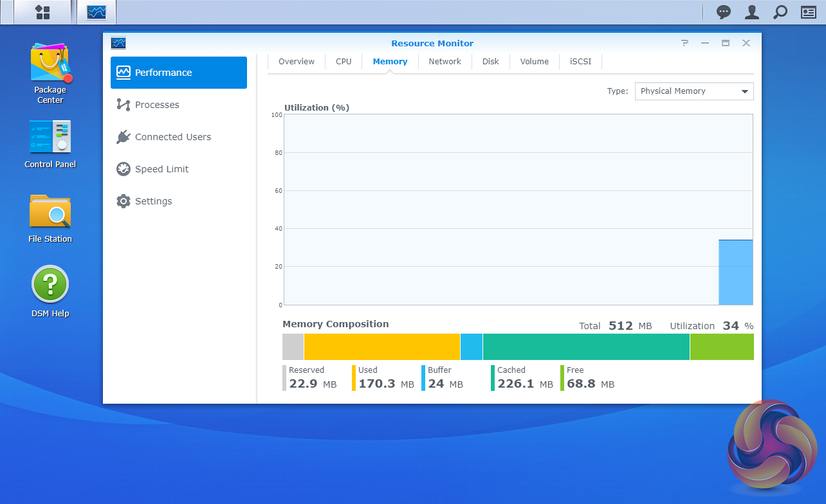Open the user account options icon
Viewport: 826px width, 504px height.
tap(751, 12)
